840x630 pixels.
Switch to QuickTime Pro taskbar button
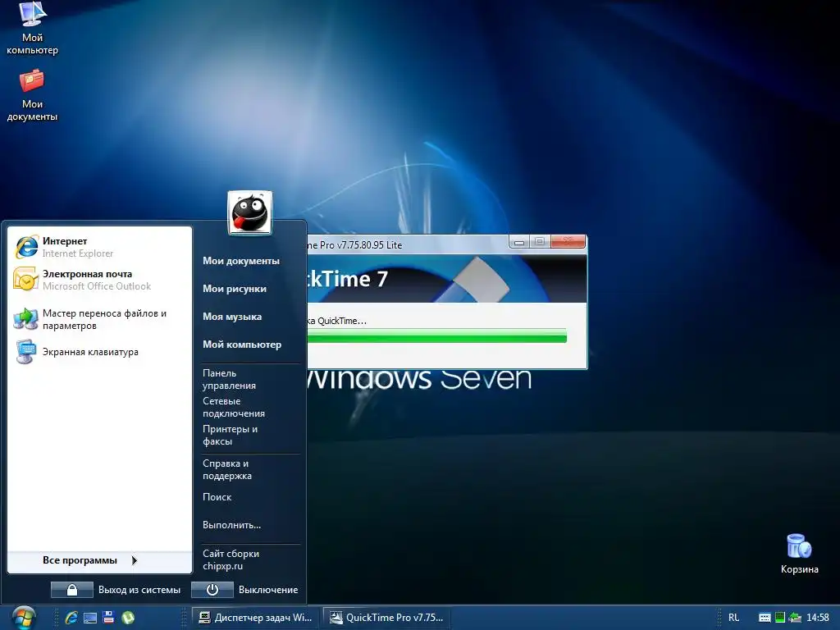point(387,618)
